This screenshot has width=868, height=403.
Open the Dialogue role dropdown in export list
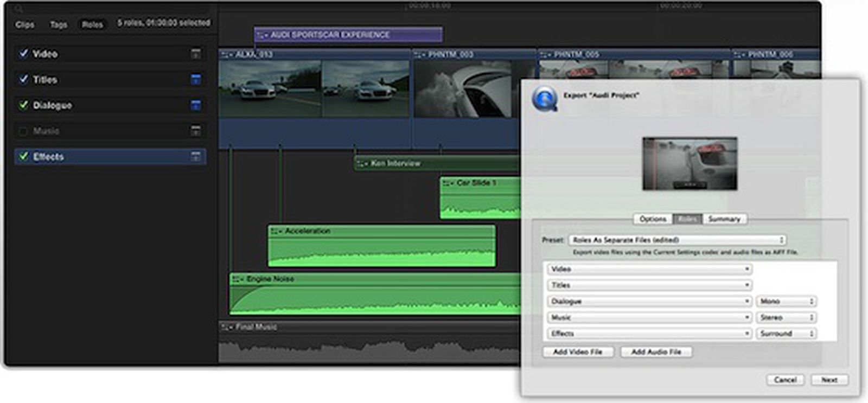click(649, 301)
